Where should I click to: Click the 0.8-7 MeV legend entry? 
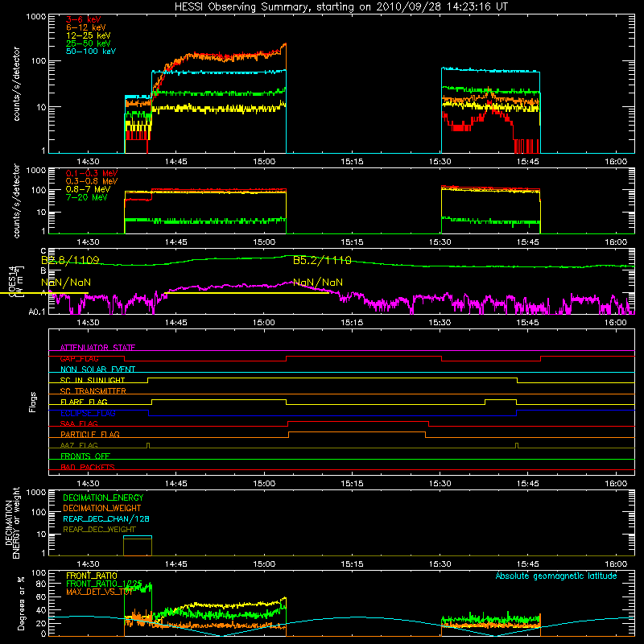(x=88, y=189)
